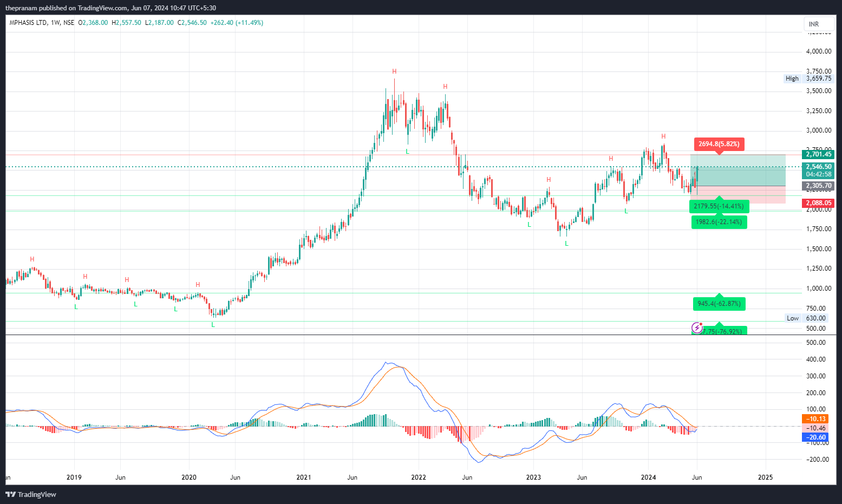Click the 400.00 MACD scale label
This screenshot has width=842, height=504.
tap(816, 359)
